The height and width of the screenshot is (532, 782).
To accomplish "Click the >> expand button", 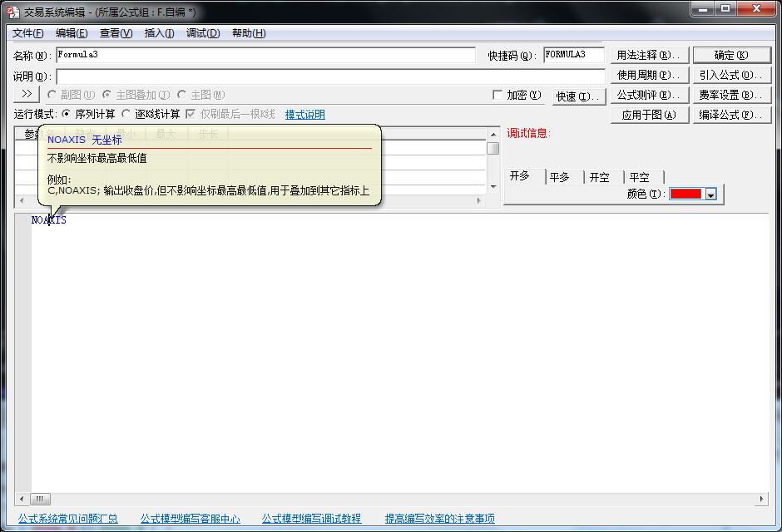I will pyautogui.click(x=27, y=95).
